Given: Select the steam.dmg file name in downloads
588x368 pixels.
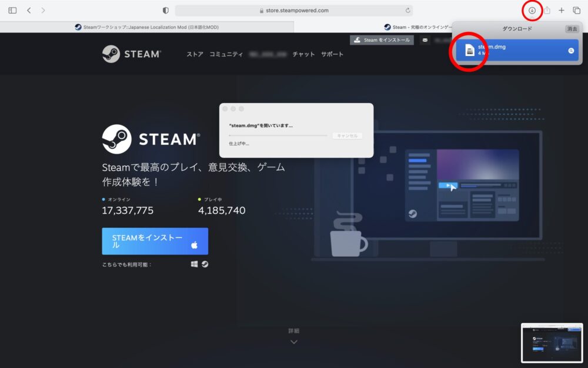Looking at the screenshot, I should pyautogui.click(x=492, y=47).
